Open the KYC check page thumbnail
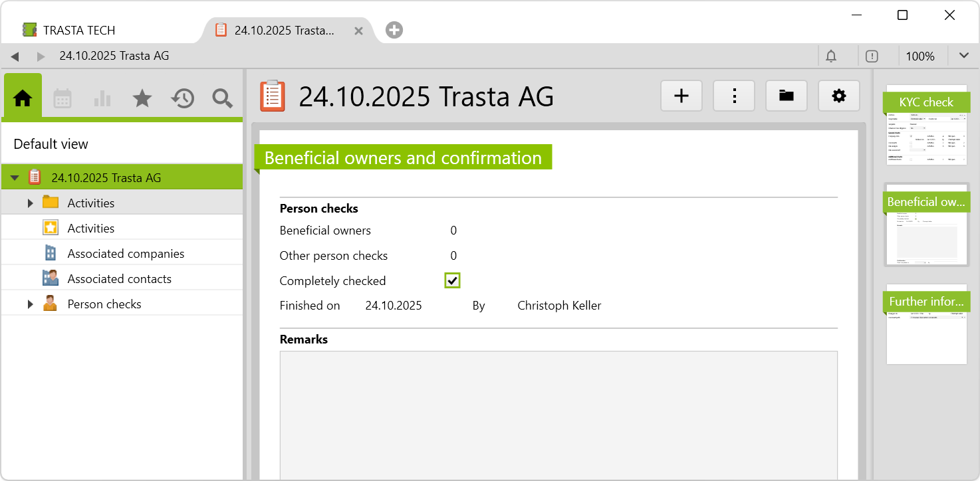Viewport: 980px width, 481px height. 926,125
